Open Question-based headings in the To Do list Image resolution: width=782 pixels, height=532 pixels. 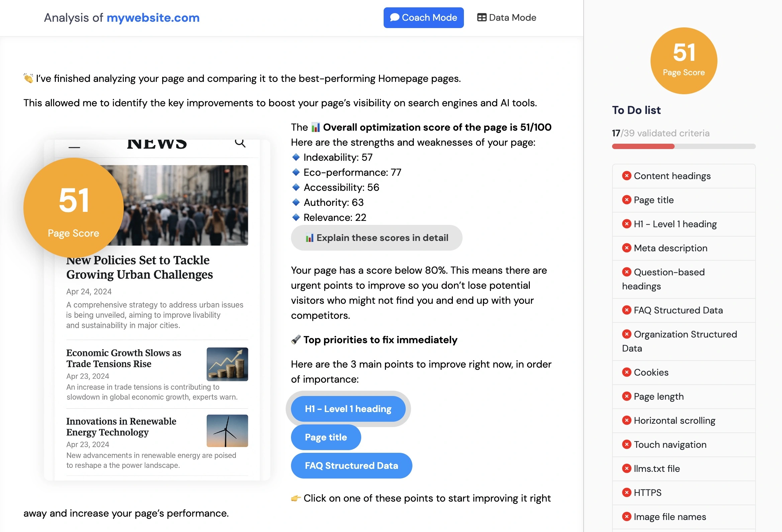click(x=683, y=279)
